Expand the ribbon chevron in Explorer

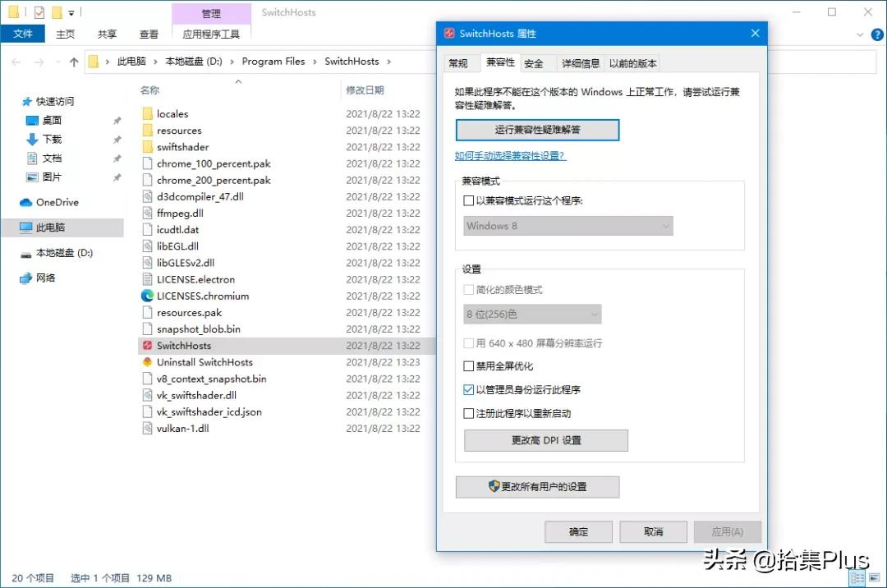pyautogui.click(x=860, y=34)
